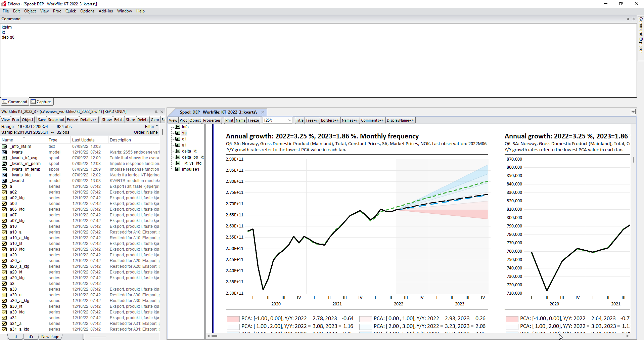This screenshot has height=340, width=644.
Task: Click the a02 series icon
Action: pos(4,192)
